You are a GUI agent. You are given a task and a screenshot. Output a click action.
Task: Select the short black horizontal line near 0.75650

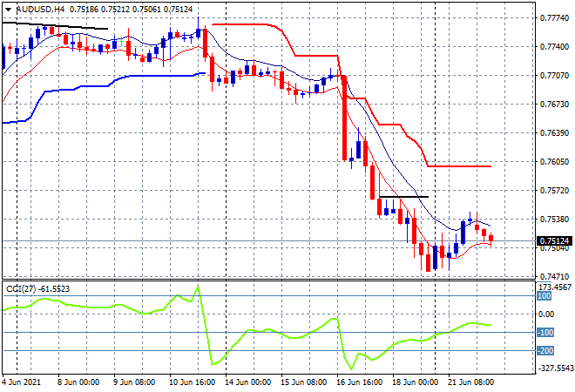[403, 197]
